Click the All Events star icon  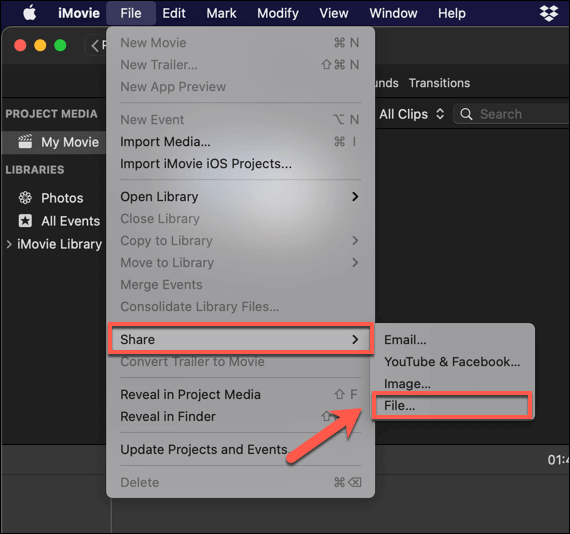click(x=25, y=221)
